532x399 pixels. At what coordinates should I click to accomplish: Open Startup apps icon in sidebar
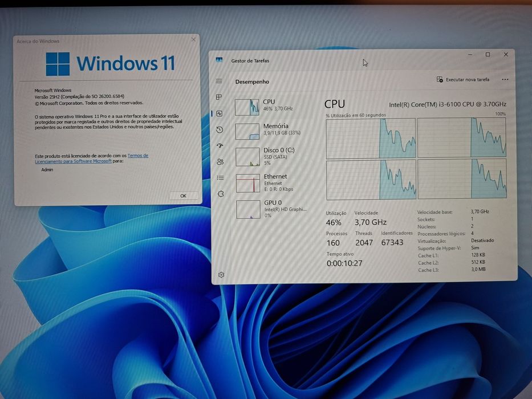coord(220,145)
